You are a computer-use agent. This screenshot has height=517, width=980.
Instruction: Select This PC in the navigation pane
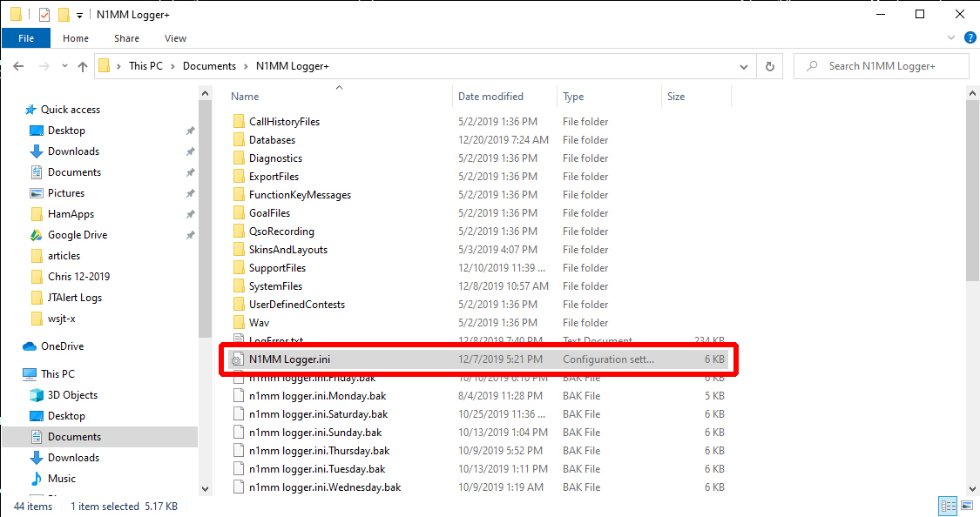[x=57, y=374]
